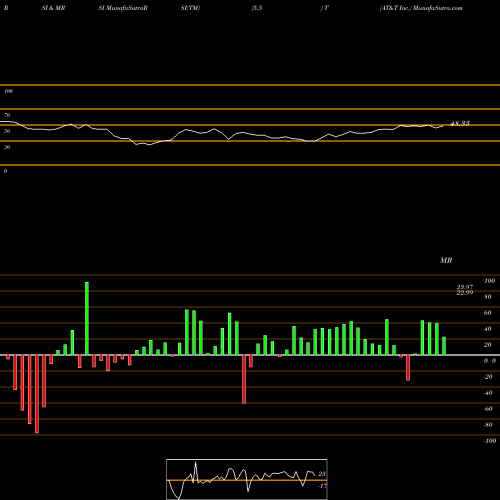Click the MR indicator label
The width and height of the screenshot is (500, 500).
point(446,260)
